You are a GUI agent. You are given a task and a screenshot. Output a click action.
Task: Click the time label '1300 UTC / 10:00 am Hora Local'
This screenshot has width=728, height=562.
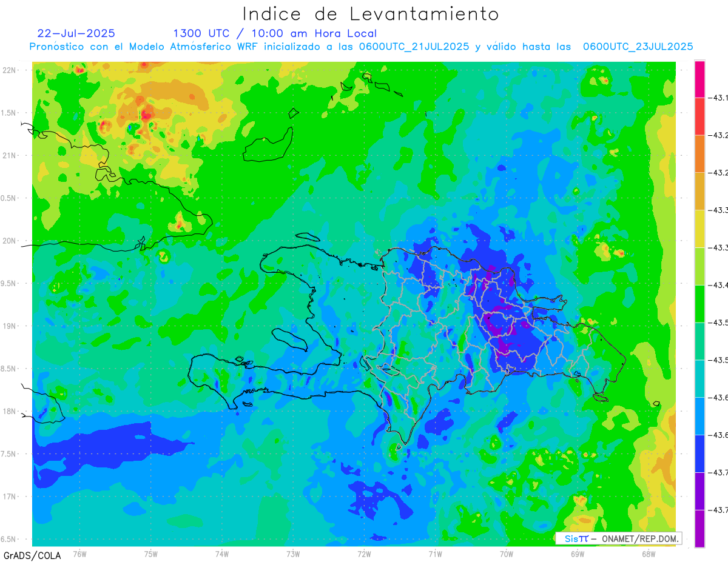(275, 33)
